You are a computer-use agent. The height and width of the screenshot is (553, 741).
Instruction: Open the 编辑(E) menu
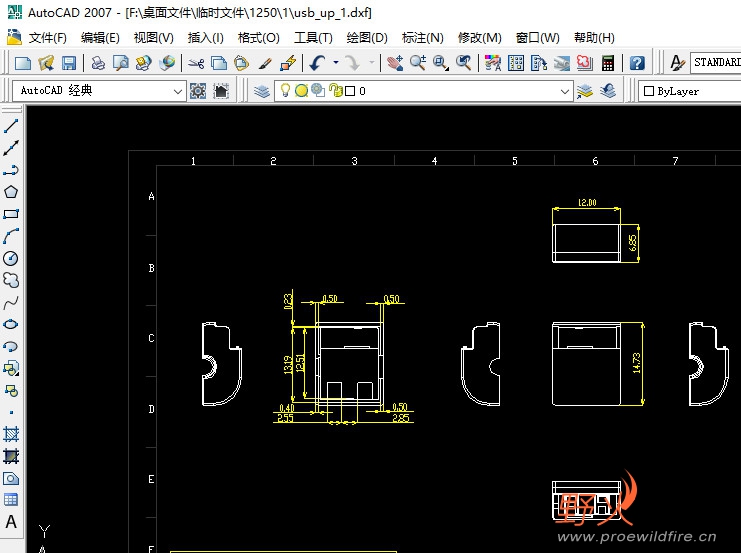click(100, 37)
